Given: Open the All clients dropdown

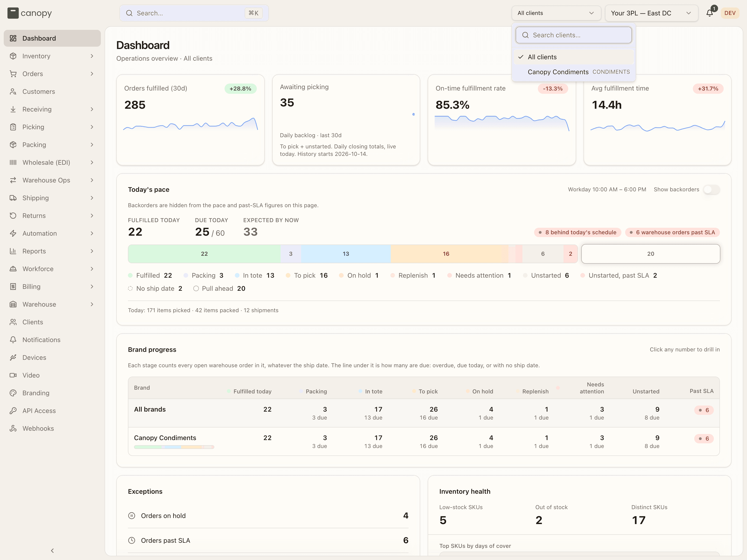Looking at the screenshot, I should (x=556, y=13).
